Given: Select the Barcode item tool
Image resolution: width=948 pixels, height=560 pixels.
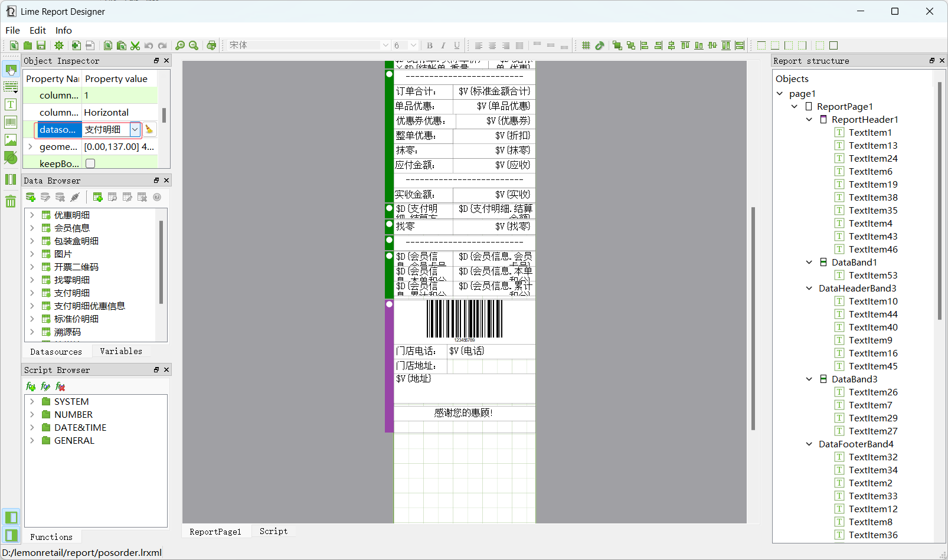Looking at the screenshot, I should click(11, 122).
